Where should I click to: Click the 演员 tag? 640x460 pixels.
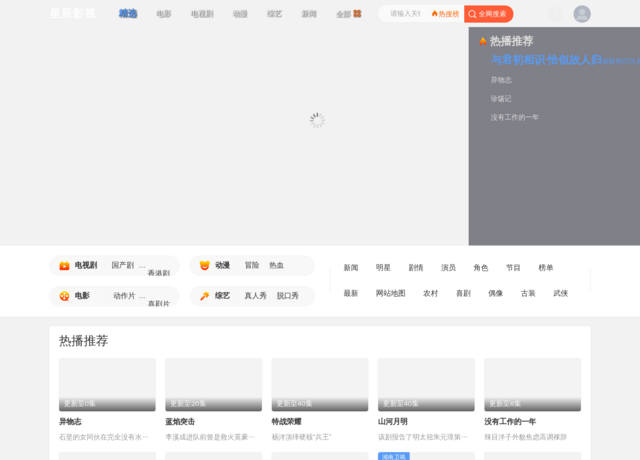click(448, 268)
